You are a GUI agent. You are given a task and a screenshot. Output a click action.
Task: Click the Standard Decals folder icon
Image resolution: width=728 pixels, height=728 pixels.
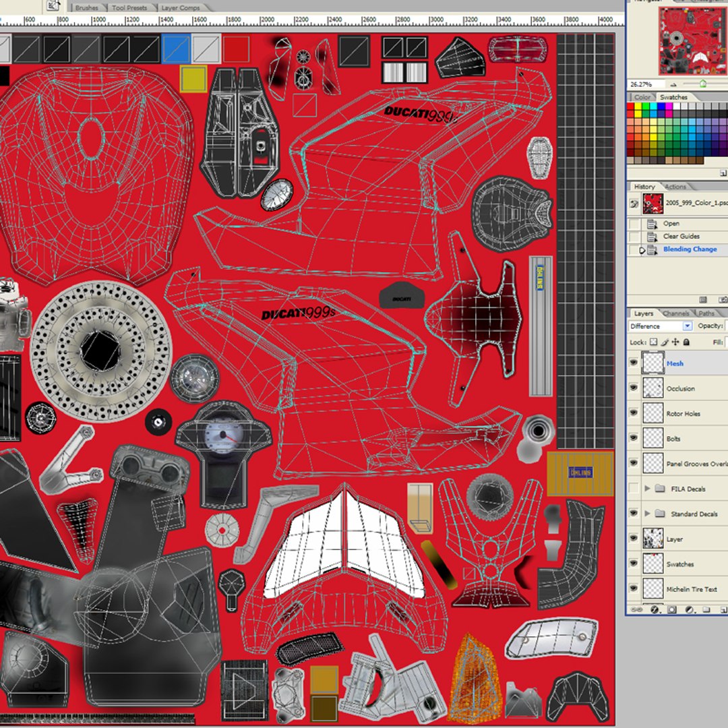660,514
